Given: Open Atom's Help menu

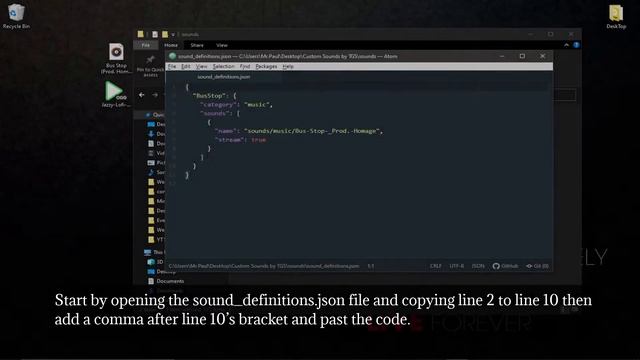Looking at the screenshot, I should [288, 67].
